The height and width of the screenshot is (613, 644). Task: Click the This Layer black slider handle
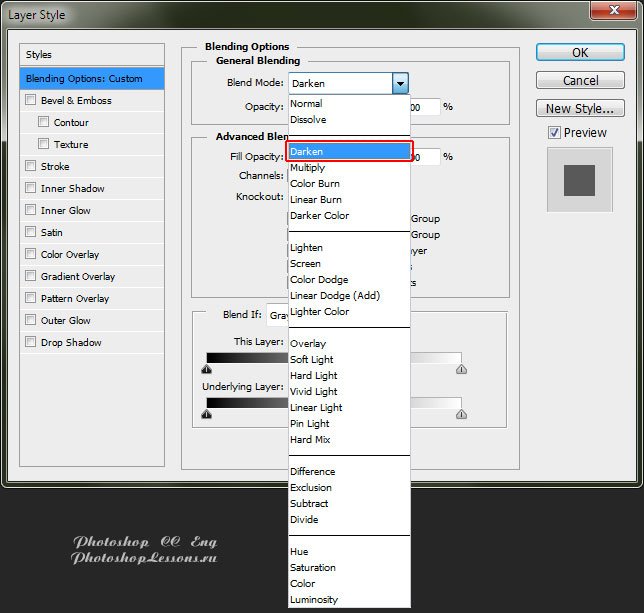(207, 370)
